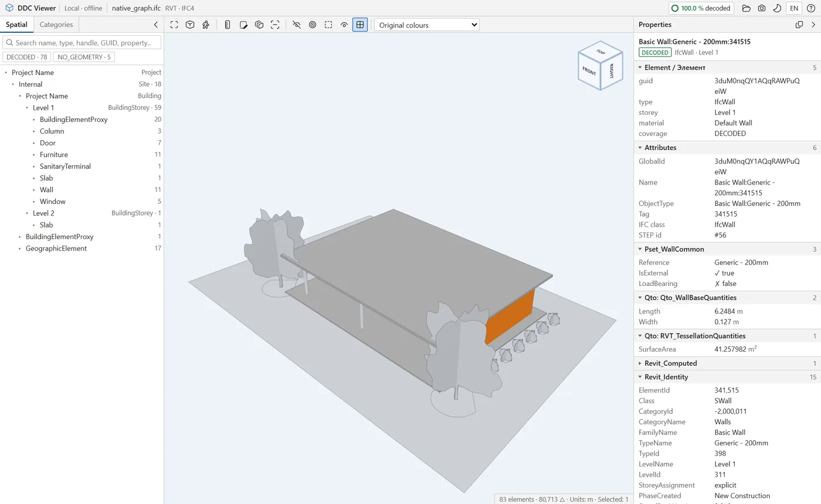Select the ruler measure tool
The width and height of the screenshot is (821, 504).
point(228,25)
